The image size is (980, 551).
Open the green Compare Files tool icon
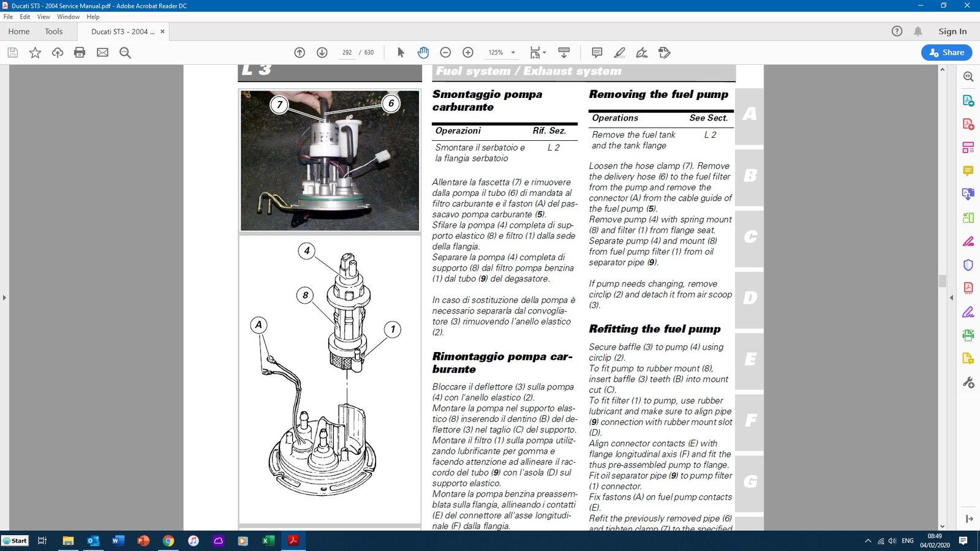968,218
